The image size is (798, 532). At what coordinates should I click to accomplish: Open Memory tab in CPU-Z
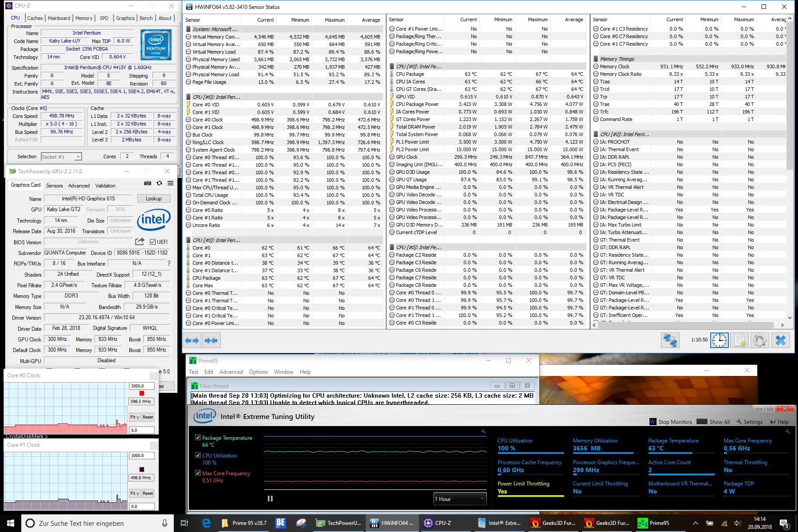click(x=84, y=18)
